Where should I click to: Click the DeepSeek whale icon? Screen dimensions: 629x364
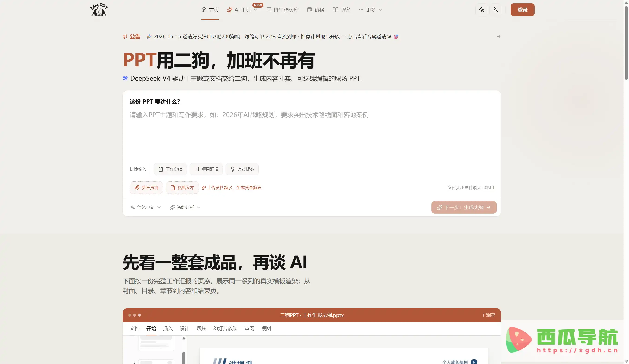click(125, 78)
